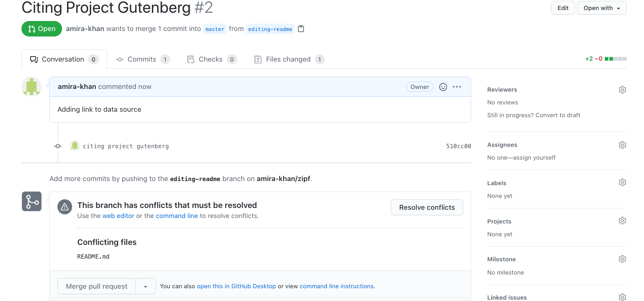
Task: Click the 'No reviews' text
Action: [503, 103]
